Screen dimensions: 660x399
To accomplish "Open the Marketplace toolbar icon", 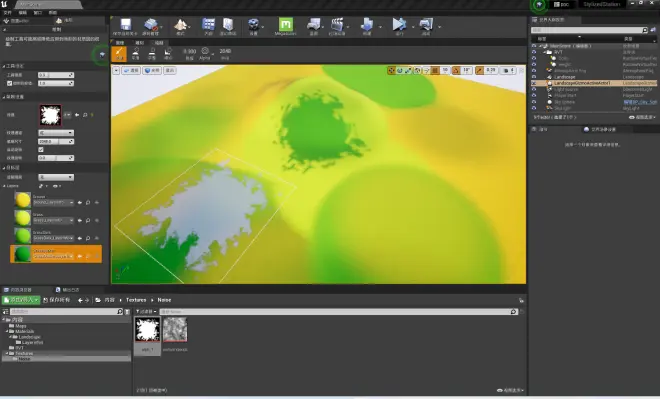I will coord(228,24).
